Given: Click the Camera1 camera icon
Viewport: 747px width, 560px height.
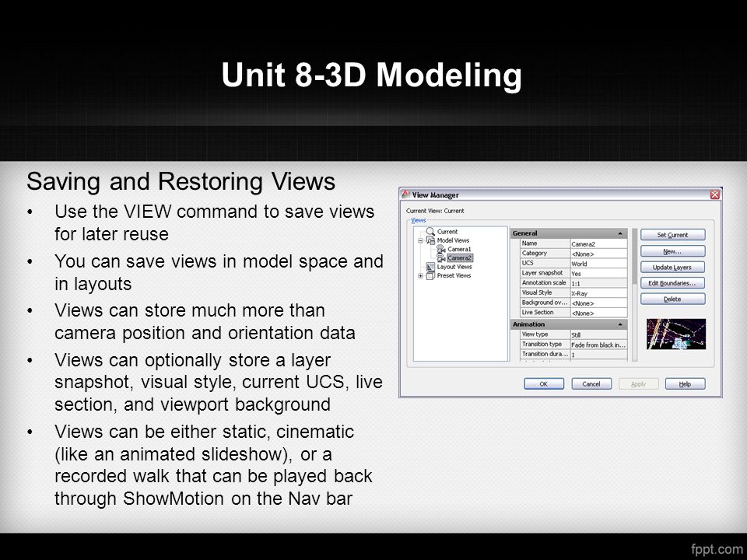Looking at the screenshot, I should point(441,249).
